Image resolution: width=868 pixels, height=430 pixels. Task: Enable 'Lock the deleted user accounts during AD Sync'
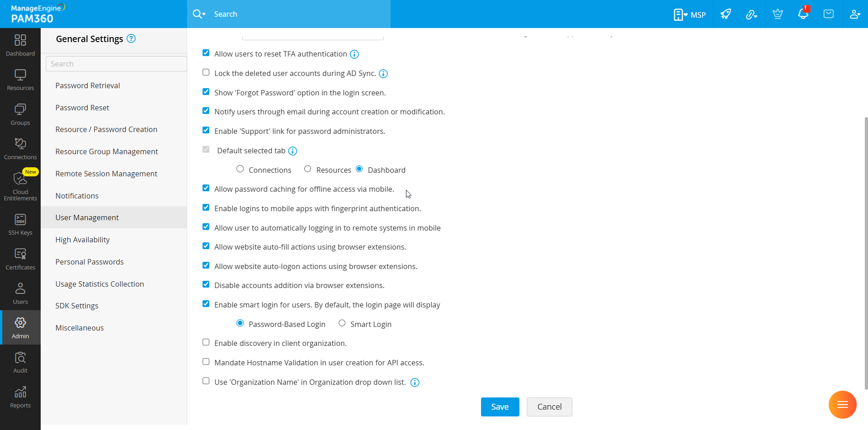click(x=206, y=72)
